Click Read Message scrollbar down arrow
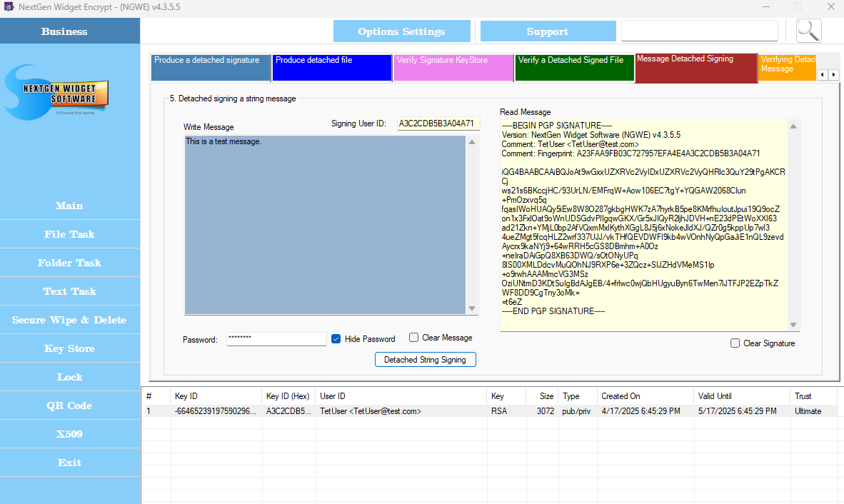 793,324
